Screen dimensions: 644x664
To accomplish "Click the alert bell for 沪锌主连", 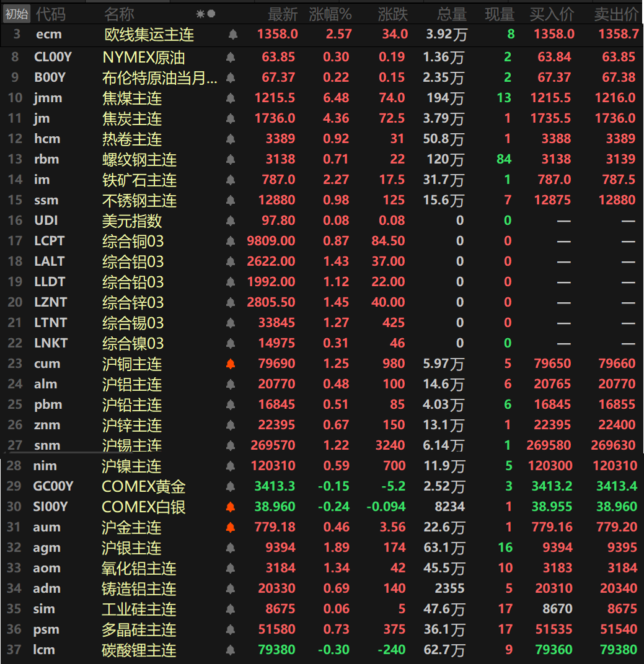I will (x=231, y=425).
